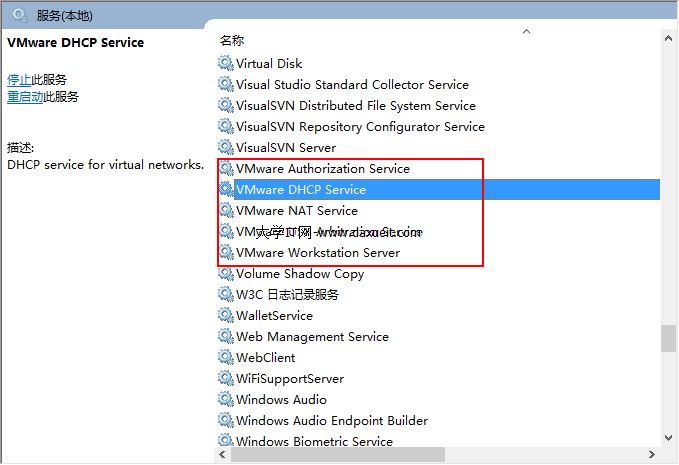Click gear icon beside Windows Audio
Screen dimensions: 679x465
point(225,399)
